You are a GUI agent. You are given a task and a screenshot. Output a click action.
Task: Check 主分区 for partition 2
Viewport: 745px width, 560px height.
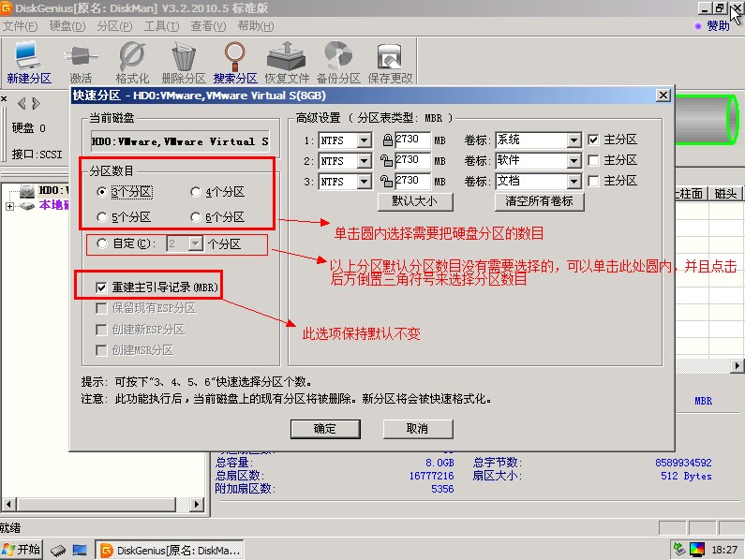[x=593, y=160]
